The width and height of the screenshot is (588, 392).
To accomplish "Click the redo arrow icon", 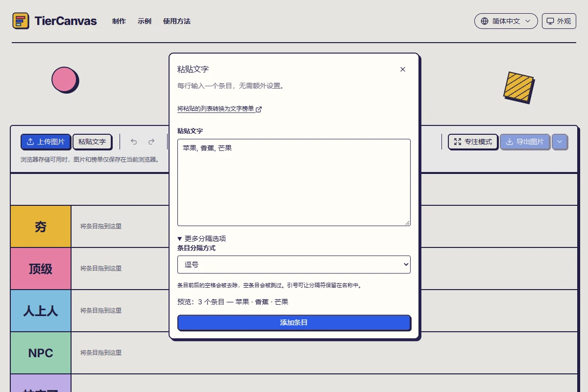I will 151,142.
